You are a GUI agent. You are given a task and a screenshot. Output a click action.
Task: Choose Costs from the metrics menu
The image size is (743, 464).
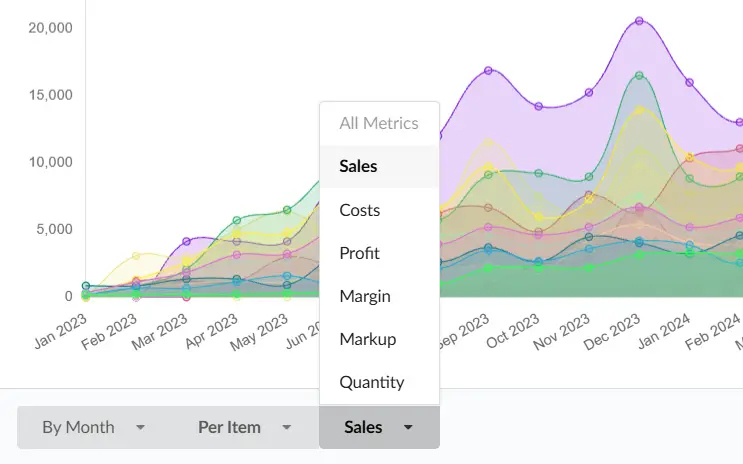pyautogui.click(x=379, y=210)
